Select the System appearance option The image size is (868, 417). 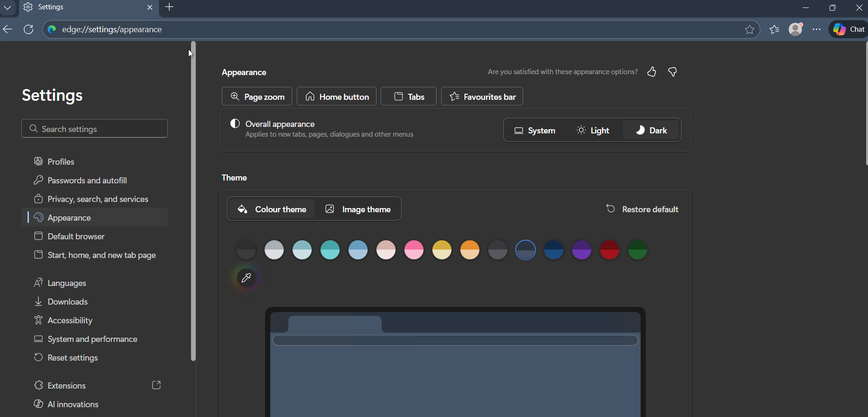point(535,131)
